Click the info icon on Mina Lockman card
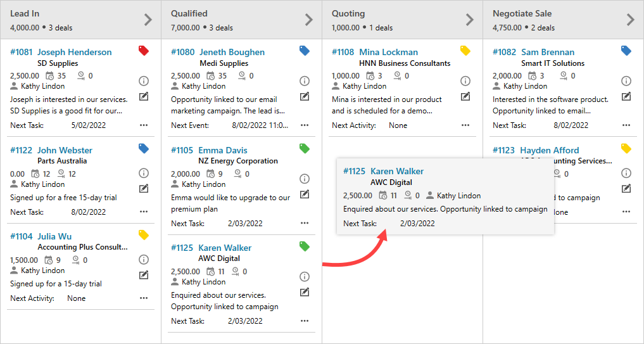The height and width of the screenshot is (344, 644). (465, 80)
